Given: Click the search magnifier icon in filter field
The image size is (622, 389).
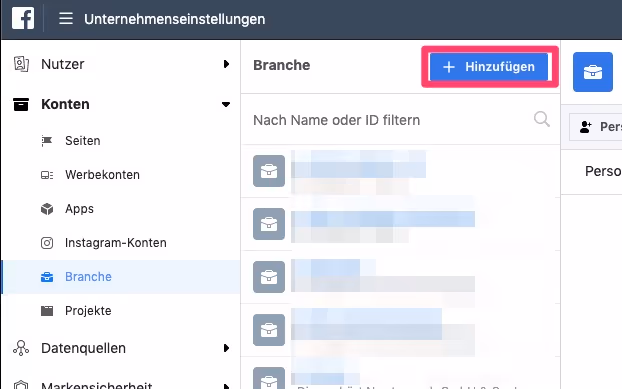Looking at the screenshot, I should [x=541, y=119].
